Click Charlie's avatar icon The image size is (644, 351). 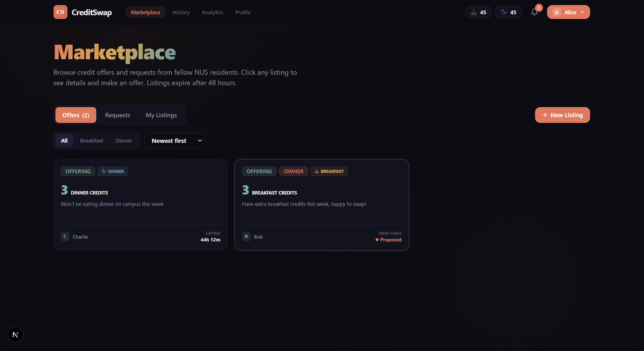point(65,237)
